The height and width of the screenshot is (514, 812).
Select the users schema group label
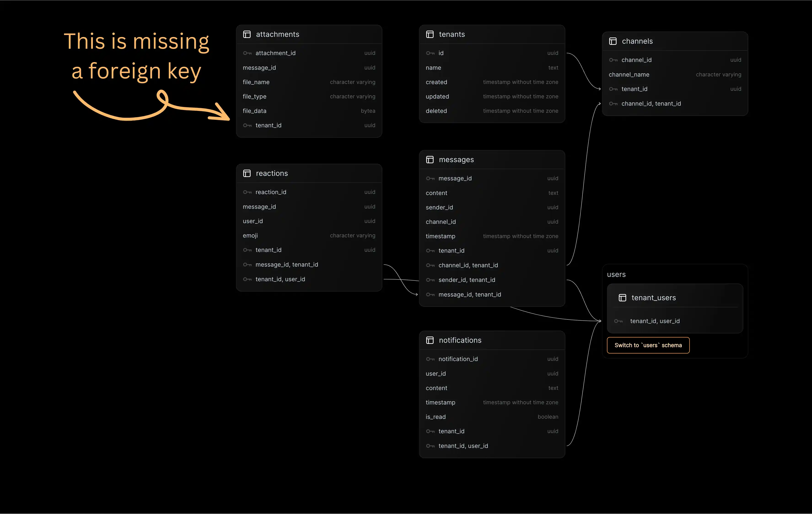[x=616, y=274]
